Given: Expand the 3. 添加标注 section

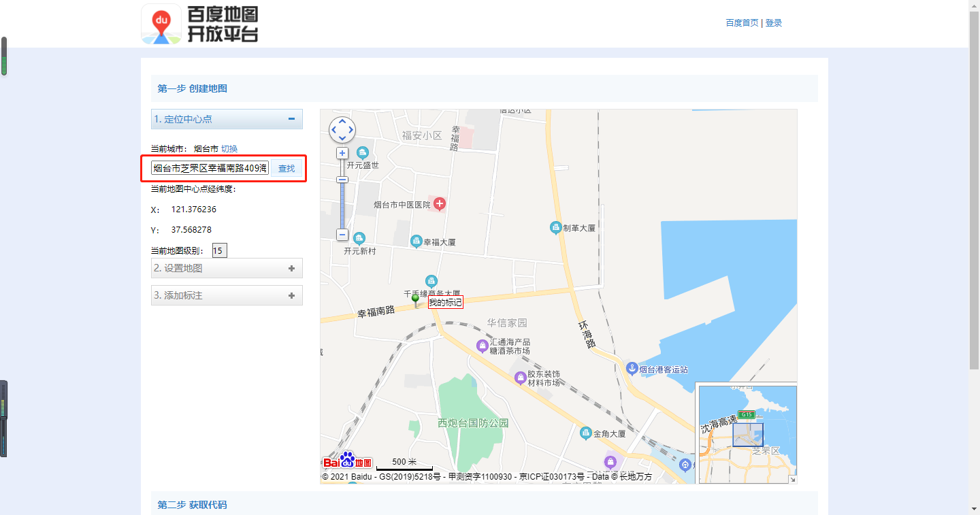Looking at the screenshot, I should [227, 295].
